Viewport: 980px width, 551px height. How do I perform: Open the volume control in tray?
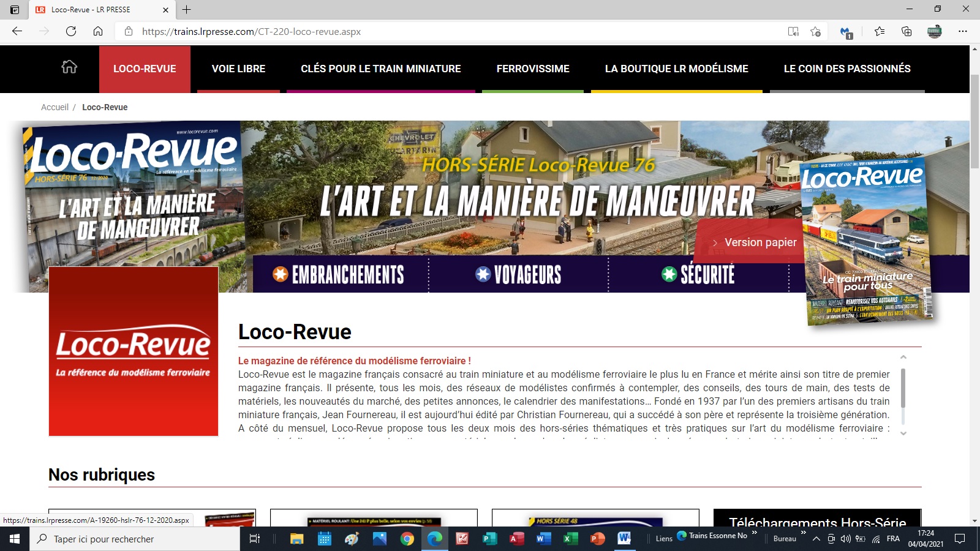point(846,539)
